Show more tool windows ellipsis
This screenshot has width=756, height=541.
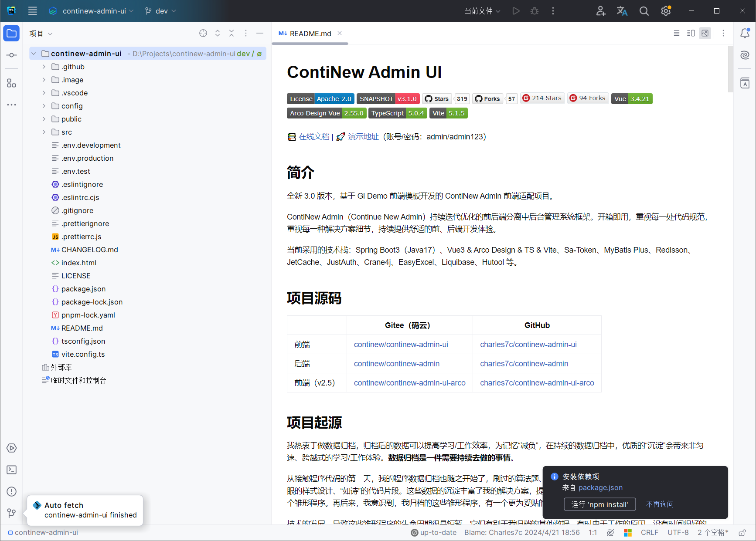point(11,105)
